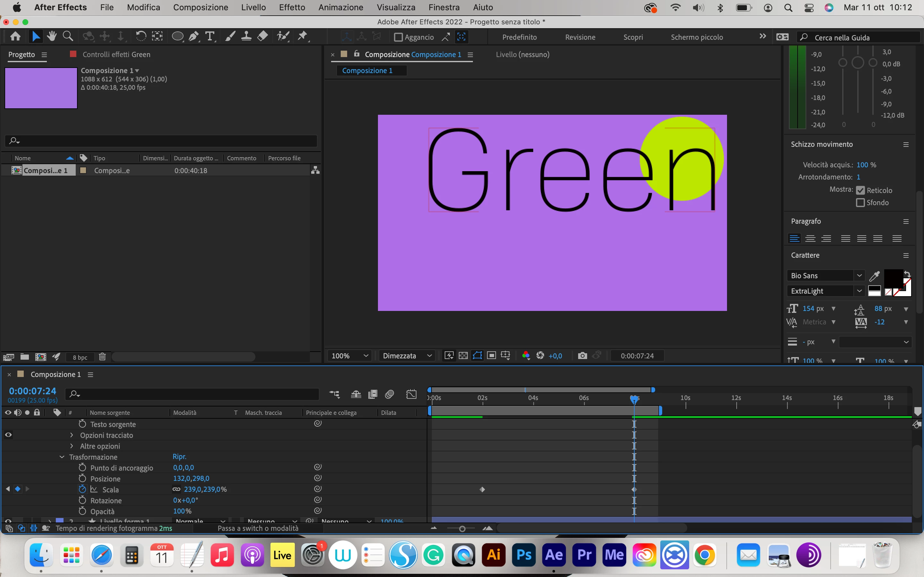The width and height of the screenshot is (924, 577).
Task: Enable the Aggancio snapping checkbox
Action: click(x=398, y=38)
